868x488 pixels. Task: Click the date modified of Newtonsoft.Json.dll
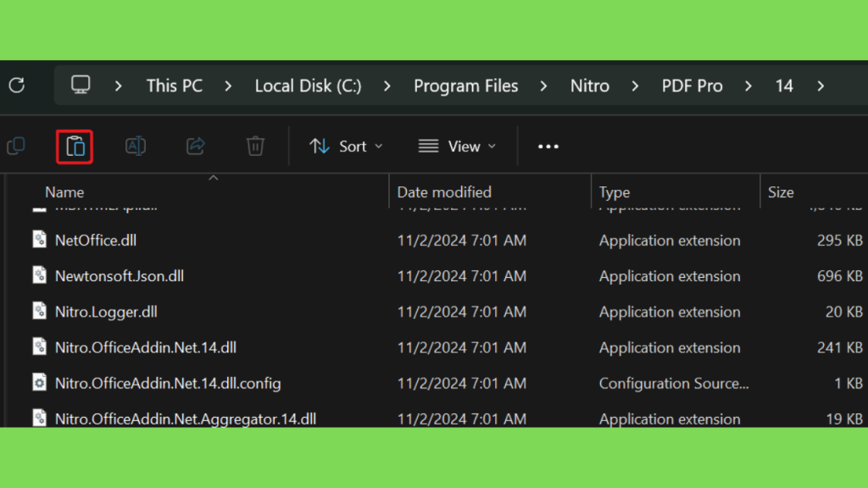(x=462, y=276)
